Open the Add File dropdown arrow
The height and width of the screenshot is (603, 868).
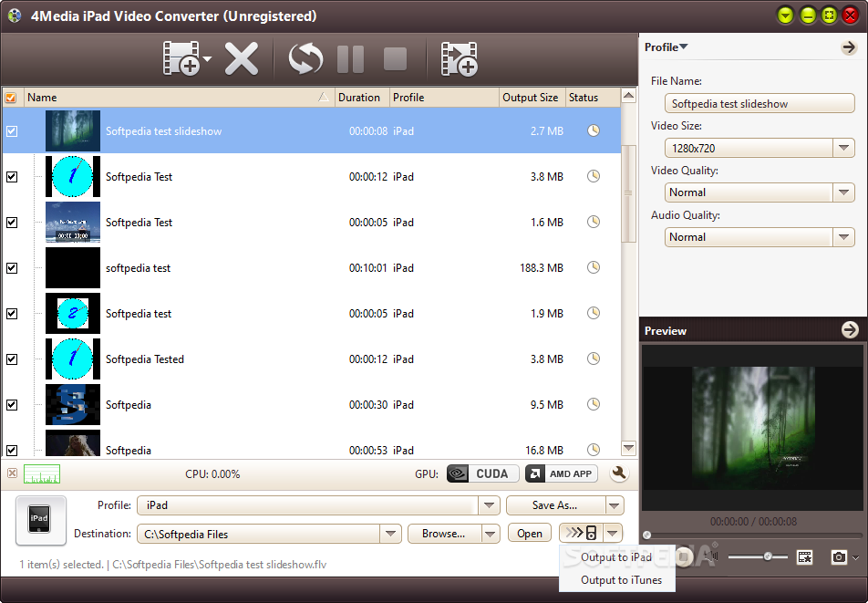pyautogui.click(x=207, y=58)
